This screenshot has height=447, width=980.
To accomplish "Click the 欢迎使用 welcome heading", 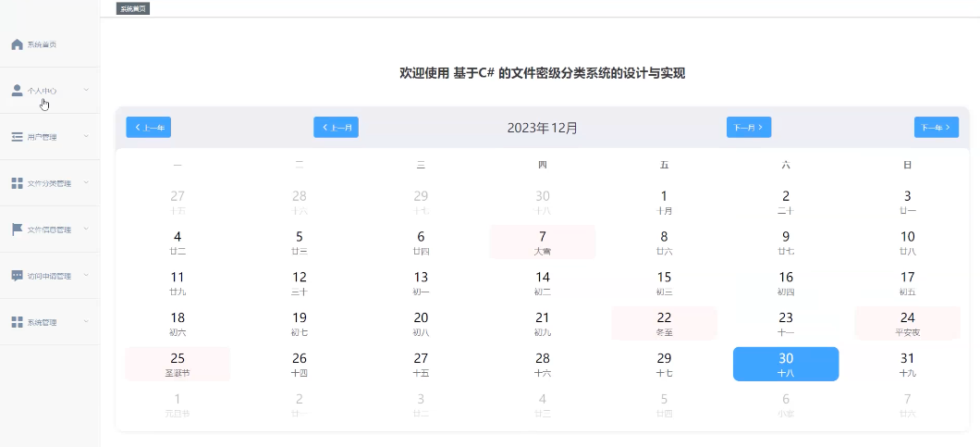I will [x=543, y=73].
